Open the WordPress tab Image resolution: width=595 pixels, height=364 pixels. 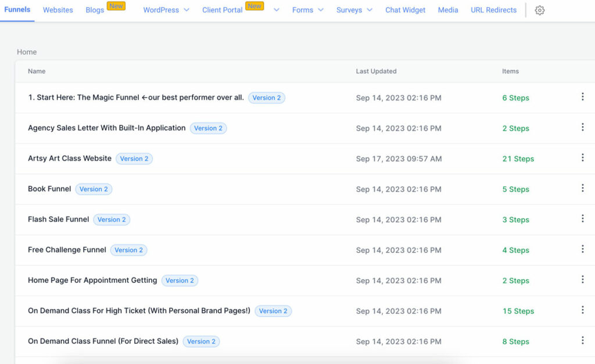click(161, 10)
